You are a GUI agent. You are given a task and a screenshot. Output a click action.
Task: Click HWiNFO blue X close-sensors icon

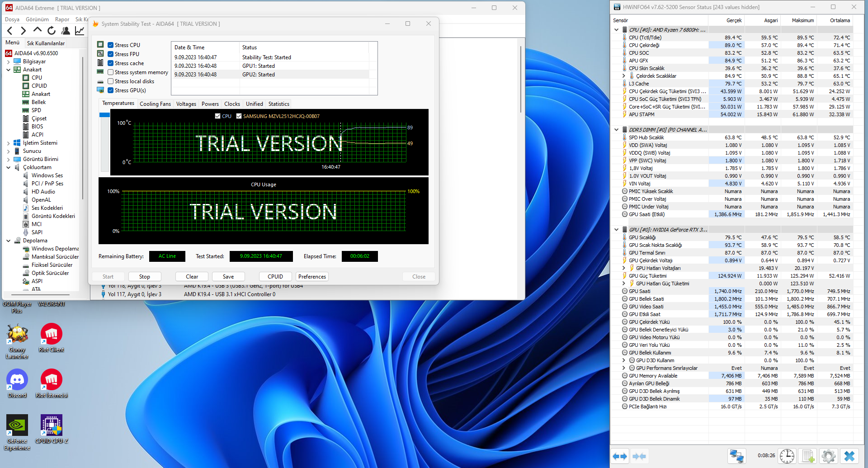849,456
